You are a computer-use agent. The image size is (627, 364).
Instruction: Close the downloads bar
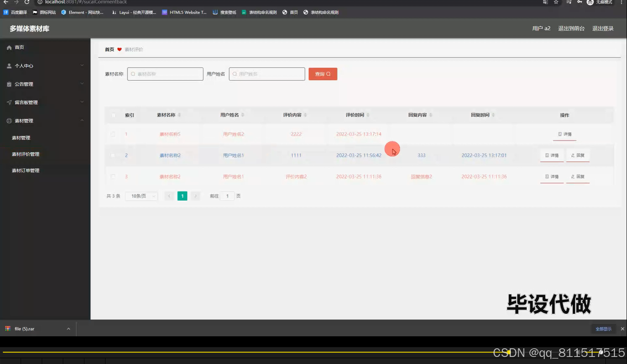(x=622, y=329)
